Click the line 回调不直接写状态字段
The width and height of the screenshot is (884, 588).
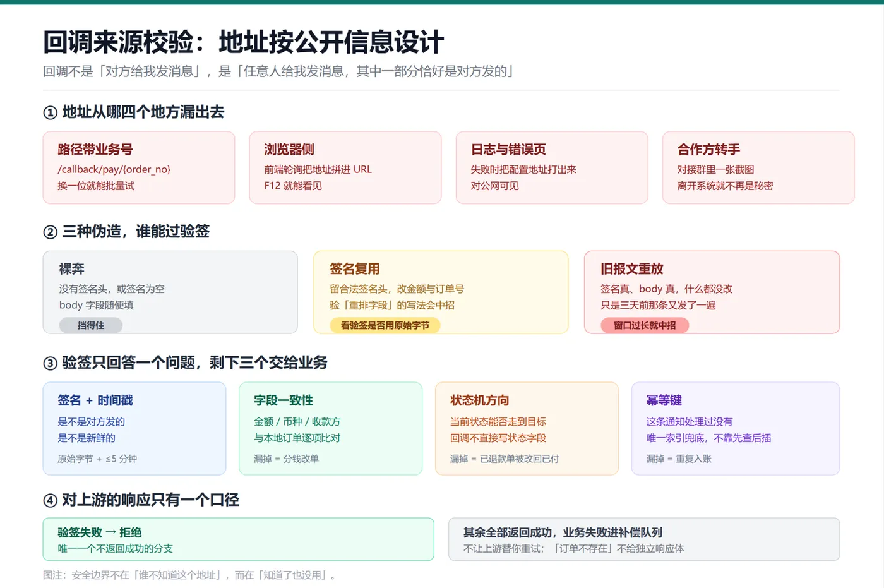[498, 438]
